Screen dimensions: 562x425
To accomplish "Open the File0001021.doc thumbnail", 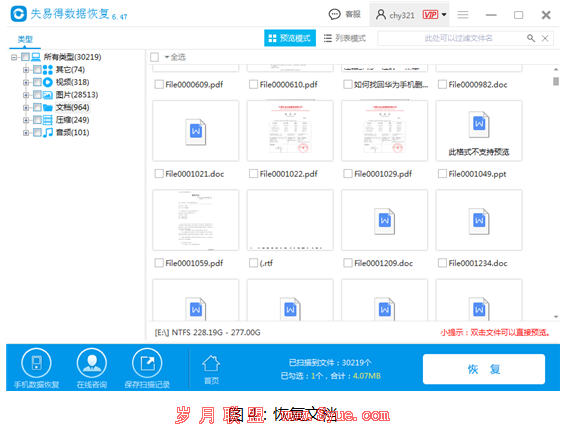I will [x=196, y=131].
